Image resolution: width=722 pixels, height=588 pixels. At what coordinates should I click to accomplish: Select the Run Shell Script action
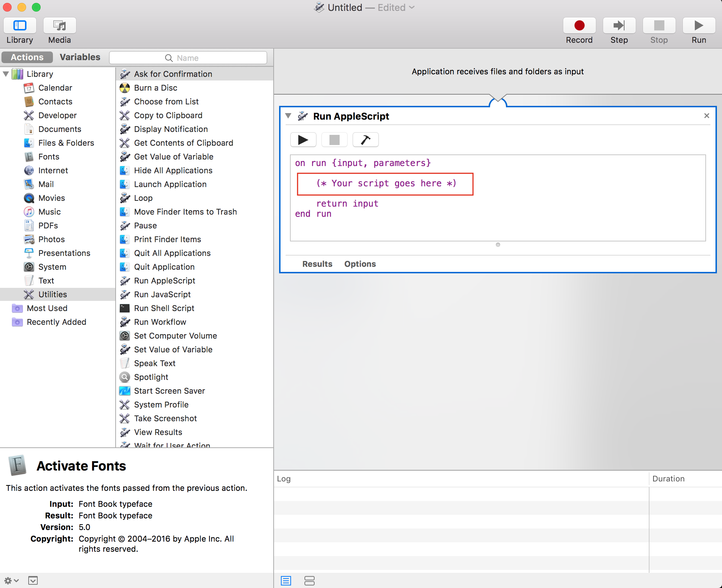(x=195, y=308)
